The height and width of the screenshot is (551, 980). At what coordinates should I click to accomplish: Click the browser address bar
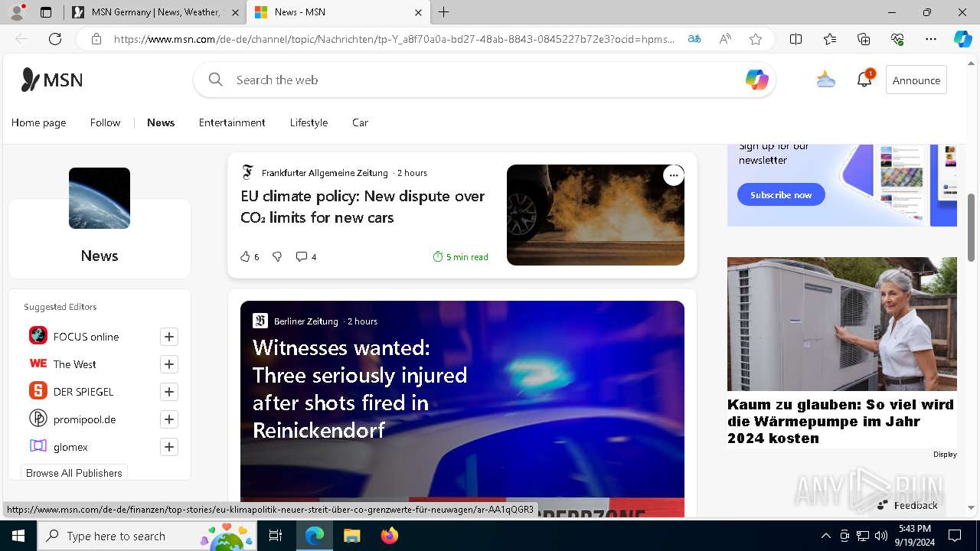click(394, 39)
